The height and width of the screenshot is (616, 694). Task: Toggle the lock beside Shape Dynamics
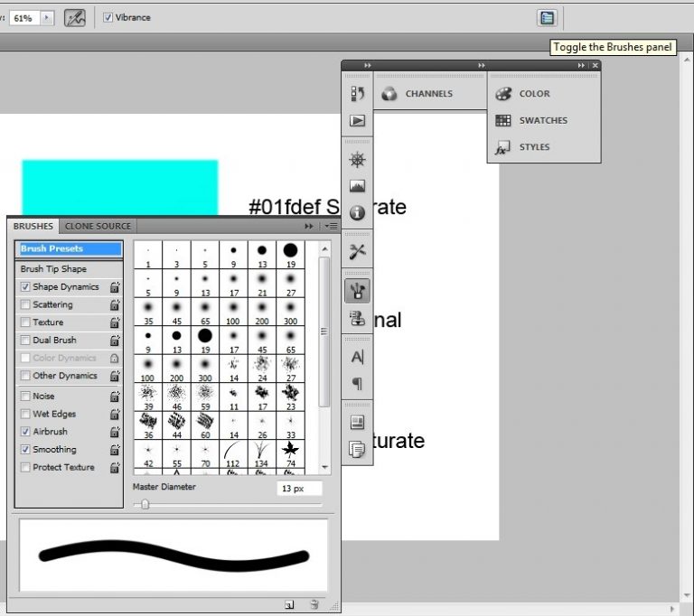(x=115, y=286)
